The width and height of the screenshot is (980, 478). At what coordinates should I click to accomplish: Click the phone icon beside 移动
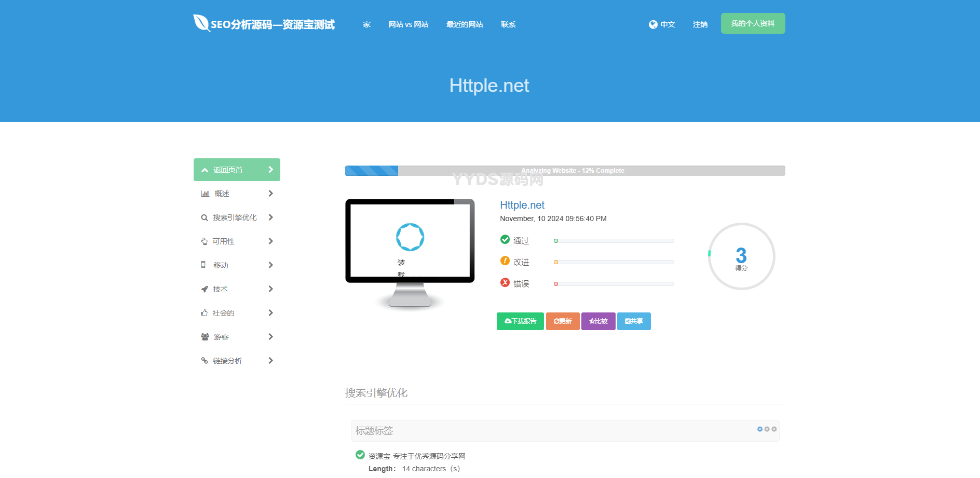(x=203, y=265)
